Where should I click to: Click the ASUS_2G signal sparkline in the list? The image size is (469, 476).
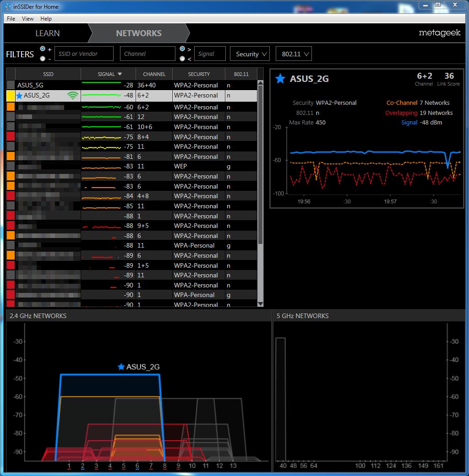102,95
